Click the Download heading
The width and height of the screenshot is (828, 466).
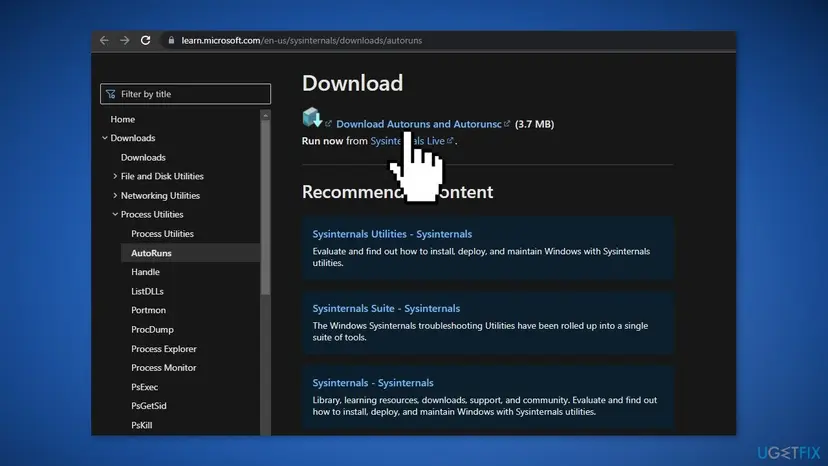point(352,83)
